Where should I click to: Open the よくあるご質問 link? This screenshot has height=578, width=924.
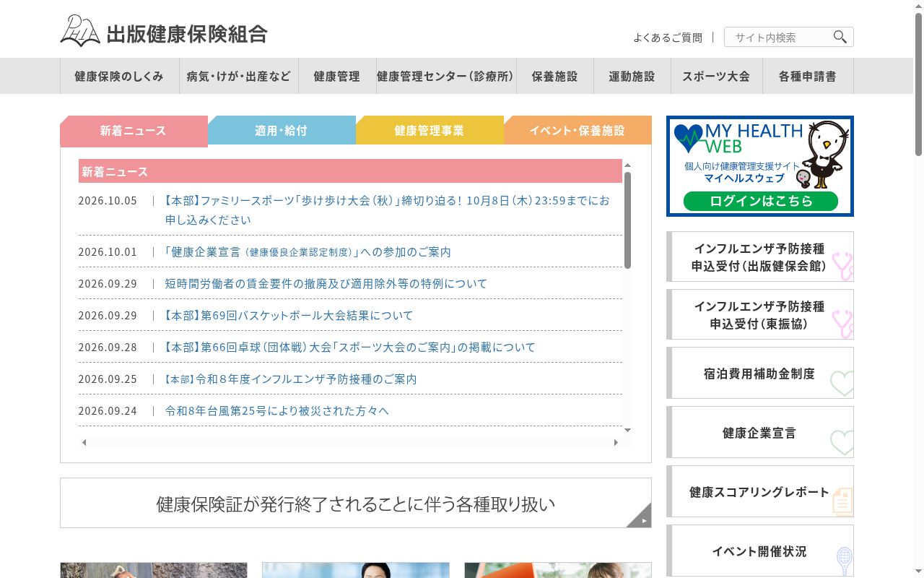point(668,38)
